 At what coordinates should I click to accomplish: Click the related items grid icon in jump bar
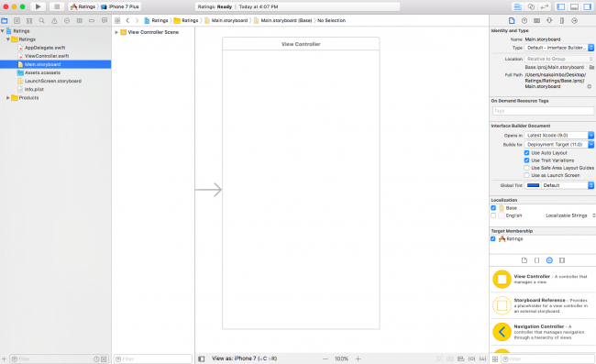[x=117, y=20]
